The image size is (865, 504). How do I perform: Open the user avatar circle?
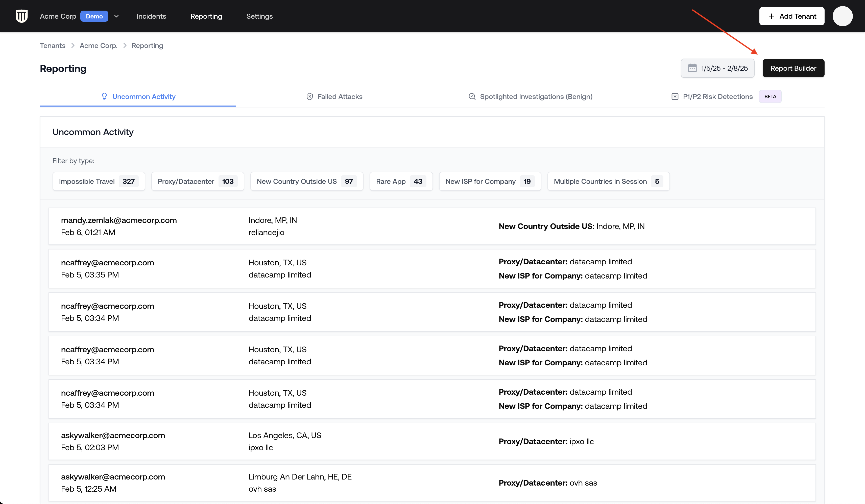pos(842,16)
